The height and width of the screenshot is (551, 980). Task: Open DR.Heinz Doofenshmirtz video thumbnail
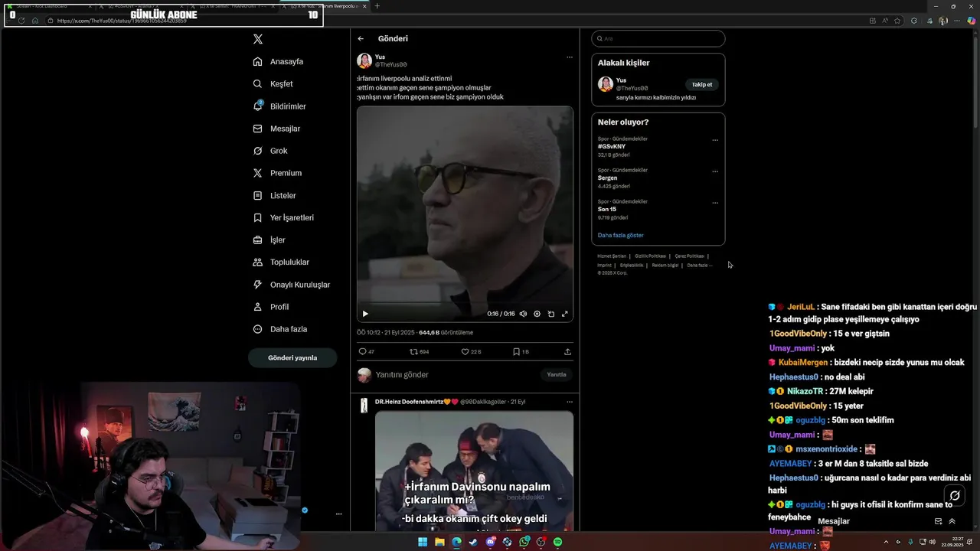[x=474, y=471]
